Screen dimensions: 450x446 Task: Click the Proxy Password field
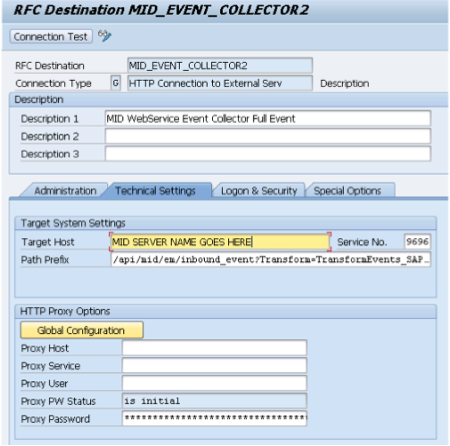coord(214,419)
